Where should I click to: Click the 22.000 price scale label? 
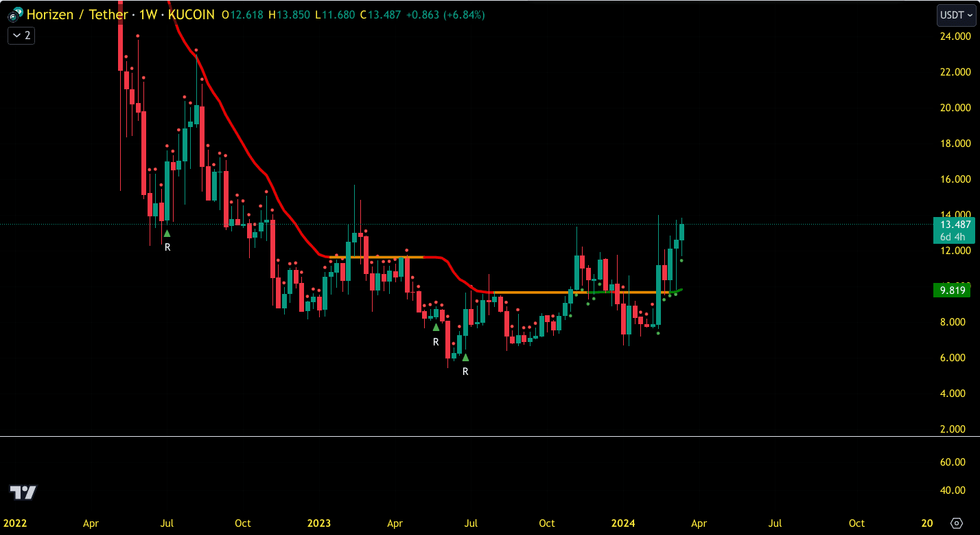pos(955,71)
